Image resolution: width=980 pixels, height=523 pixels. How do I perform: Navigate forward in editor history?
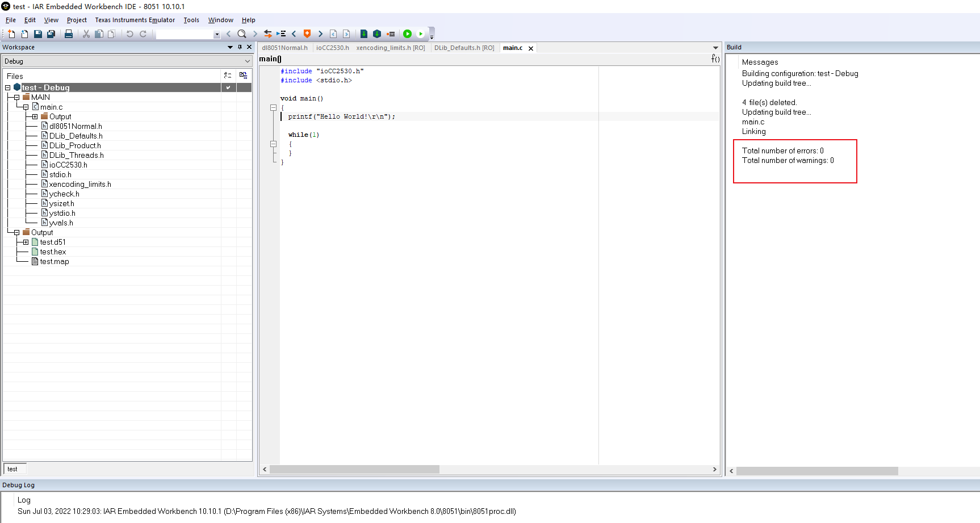(x=346, y=34)
